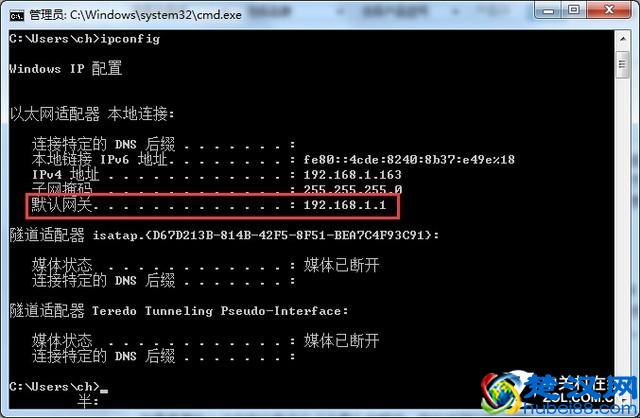
Task: Click the 以太网适配器 本地连接 heading
Action: point(92,114)
